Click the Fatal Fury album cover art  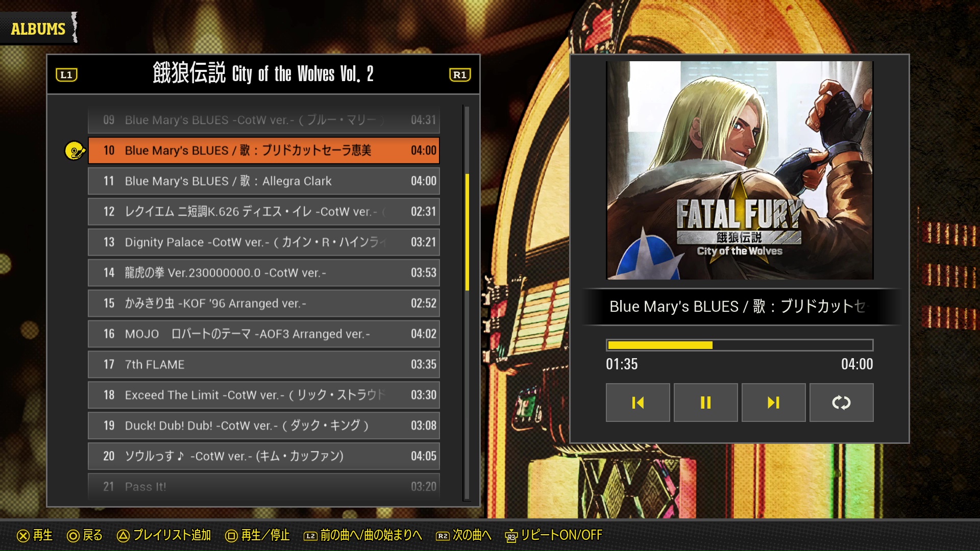740,170
